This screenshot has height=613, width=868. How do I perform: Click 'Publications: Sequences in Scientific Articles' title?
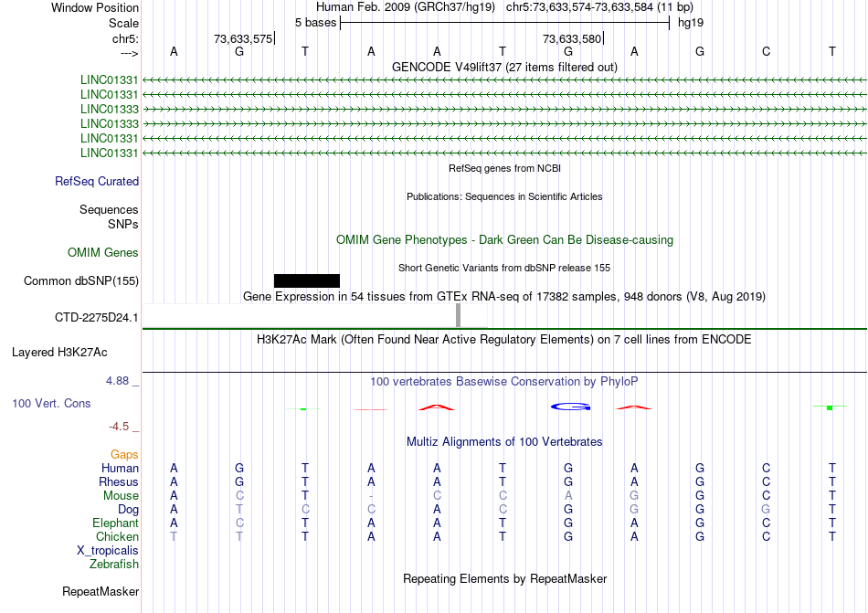pyautogui.click(x=504, y=196)
